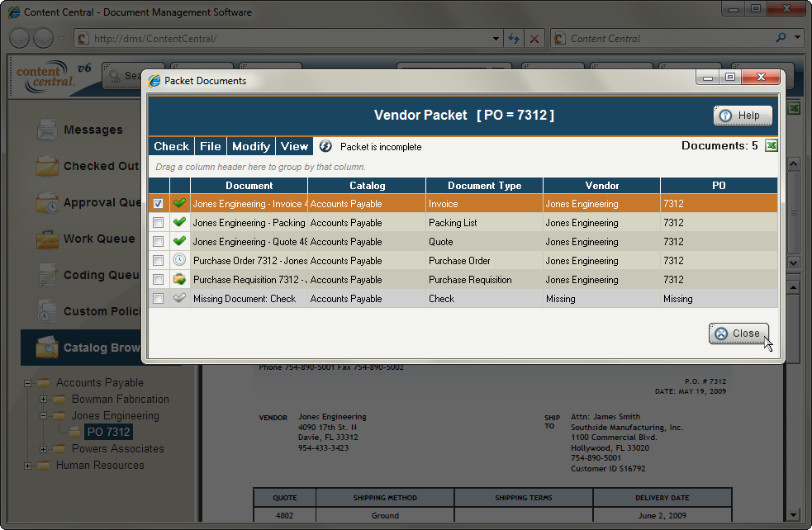Click green checkmark status icon on Invoice row
The image size is (812, 530).
point(180,203)
